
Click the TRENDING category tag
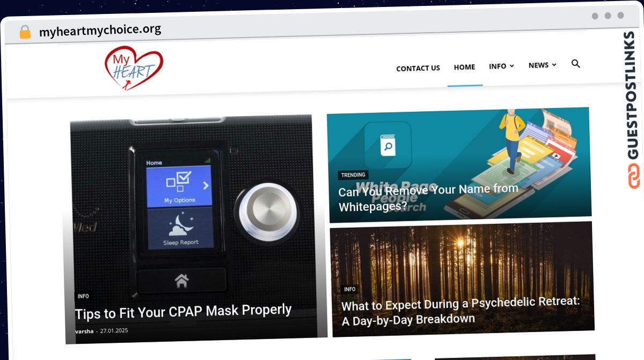(353, 175)
